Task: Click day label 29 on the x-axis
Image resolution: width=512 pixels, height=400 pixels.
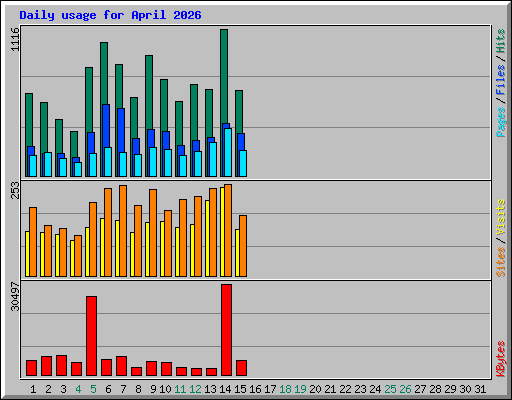Action: [450, 389]
